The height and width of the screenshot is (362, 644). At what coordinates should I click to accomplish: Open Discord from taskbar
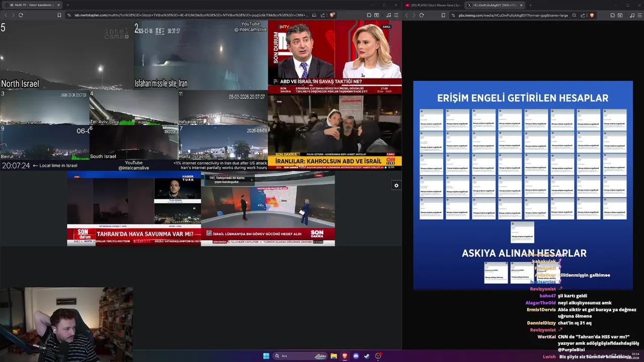pyautogui.click(x=356, y=356)
